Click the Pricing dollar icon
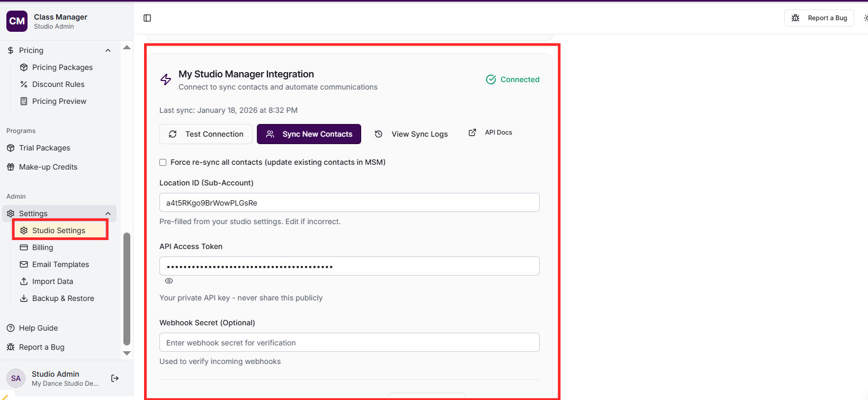This screenshot has width=868, height=400. coord(11,50)
